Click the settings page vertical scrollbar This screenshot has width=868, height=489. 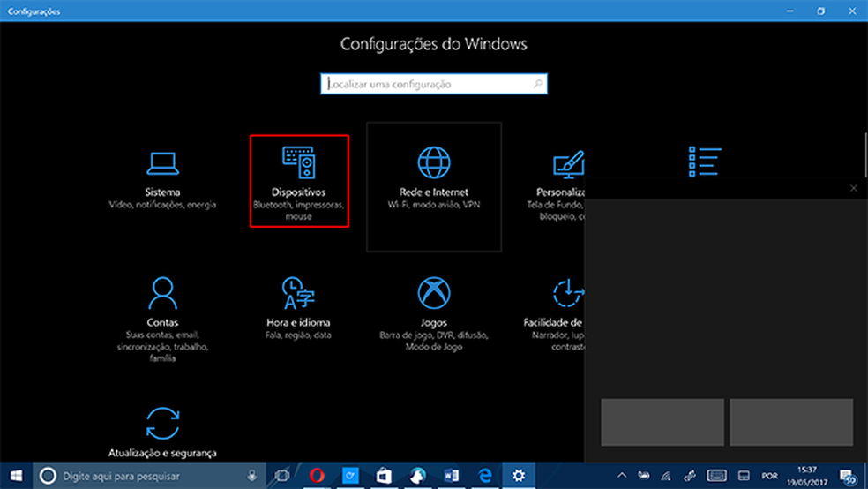point(865,155)
